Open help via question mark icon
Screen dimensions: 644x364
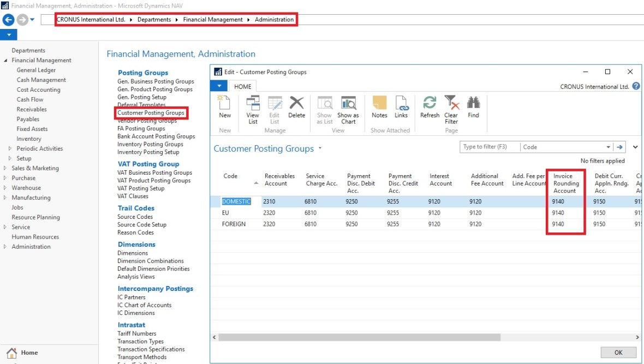pyautogui.click(x=636, y=86)
